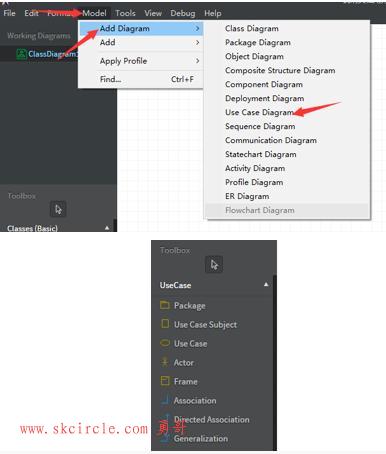
Task: Click the Classes (Basic) section label
Action: 32,228
